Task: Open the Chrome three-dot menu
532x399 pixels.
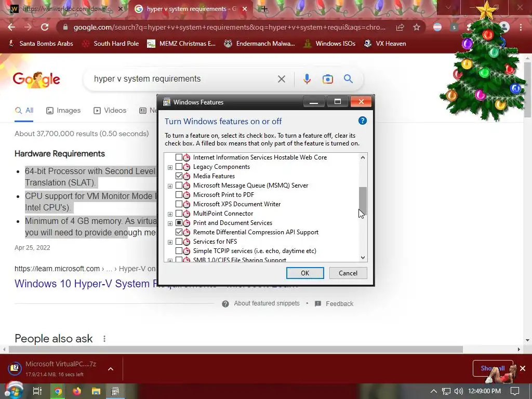Action: 521,28
